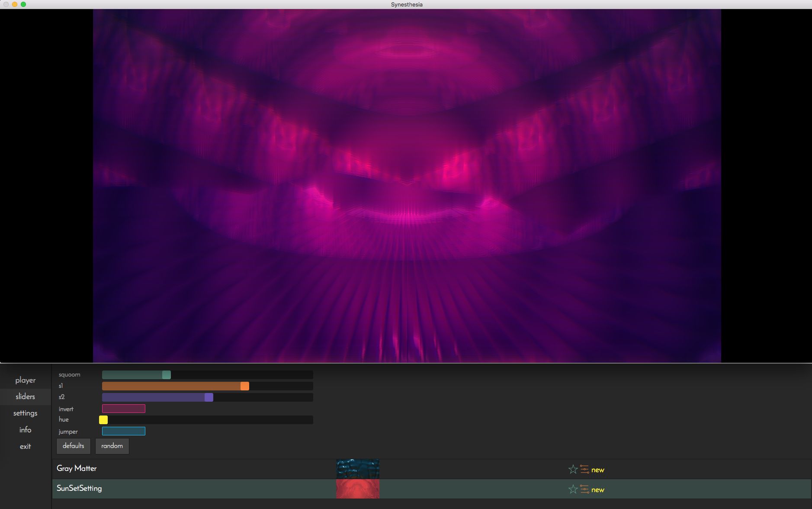This screenshot has height=509, width=812.
Task: Show the info tab
Action: click(x=26, y=430)
